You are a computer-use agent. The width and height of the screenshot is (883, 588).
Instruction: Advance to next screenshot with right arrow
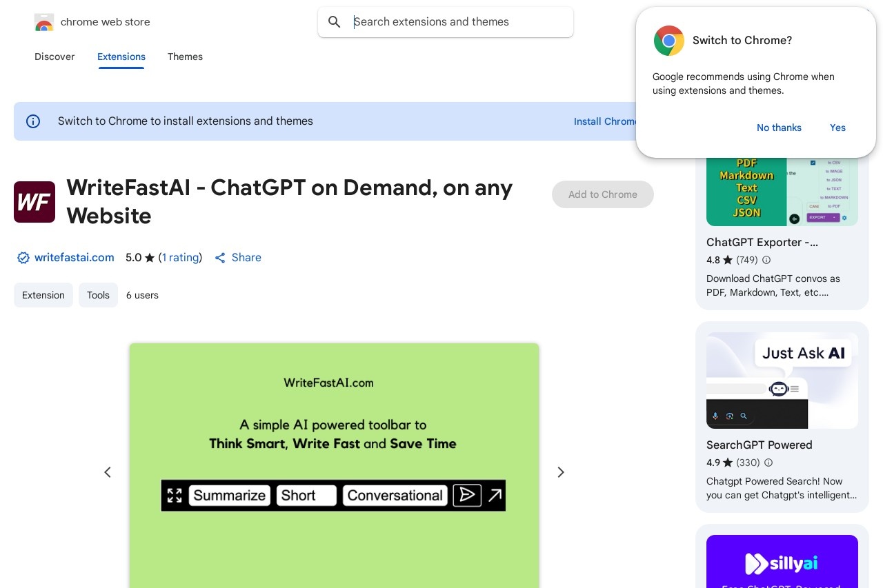(x=561, y=472)
